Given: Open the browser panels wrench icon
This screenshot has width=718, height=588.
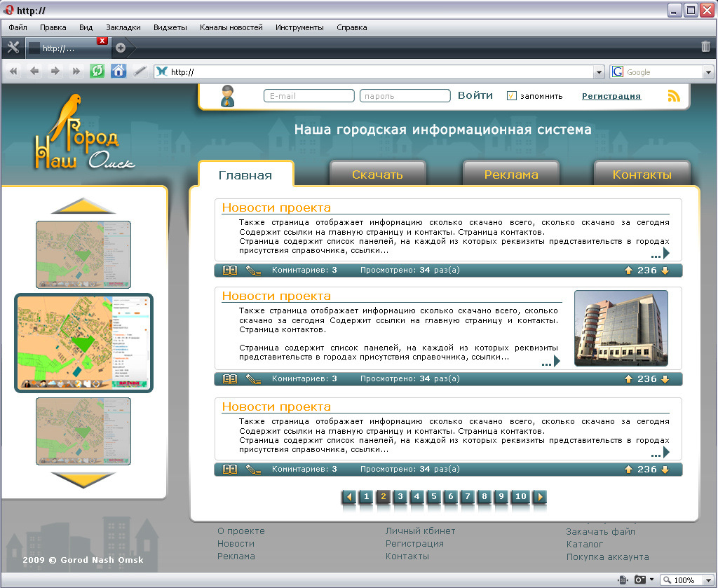Looking at the screenshot, I should point(13,47).
